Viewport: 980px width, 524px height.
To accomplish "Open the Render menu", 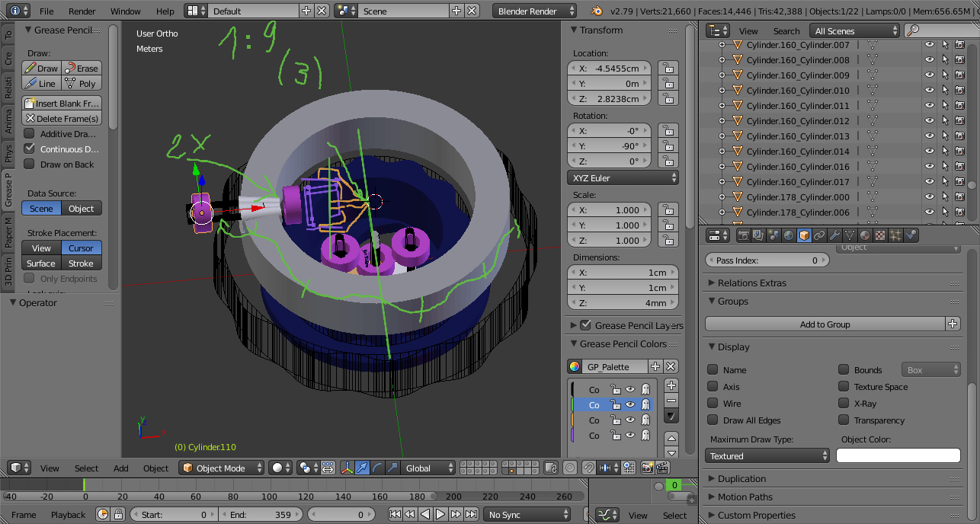I will pyautogui.click(x=82, y=11).
